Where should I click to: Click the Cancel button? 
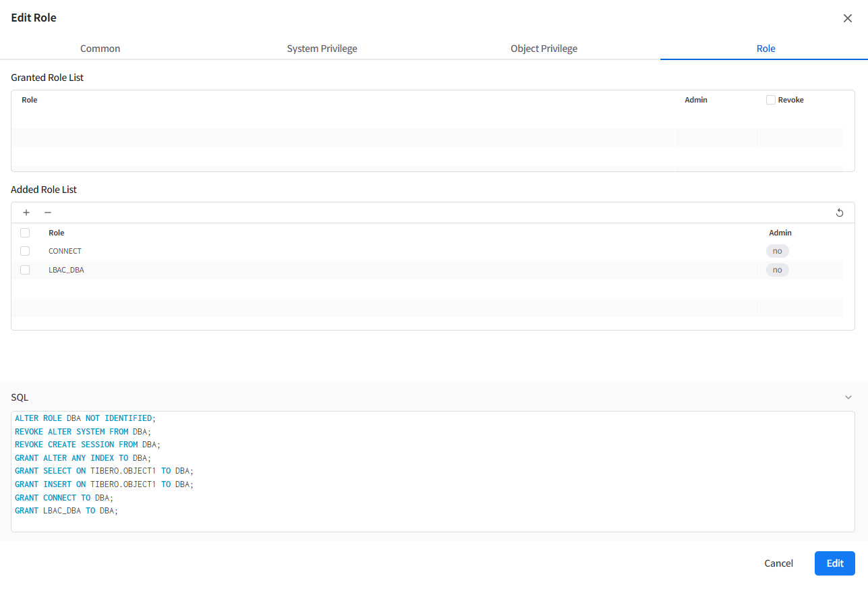point(779,563)
